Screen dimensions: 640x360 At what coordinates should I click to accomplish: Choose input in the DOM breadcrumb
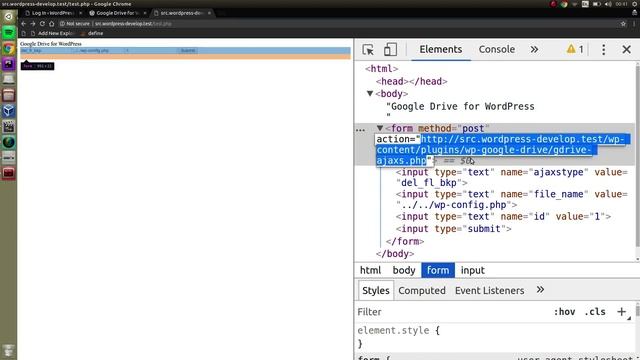click(x=473, y=270)
